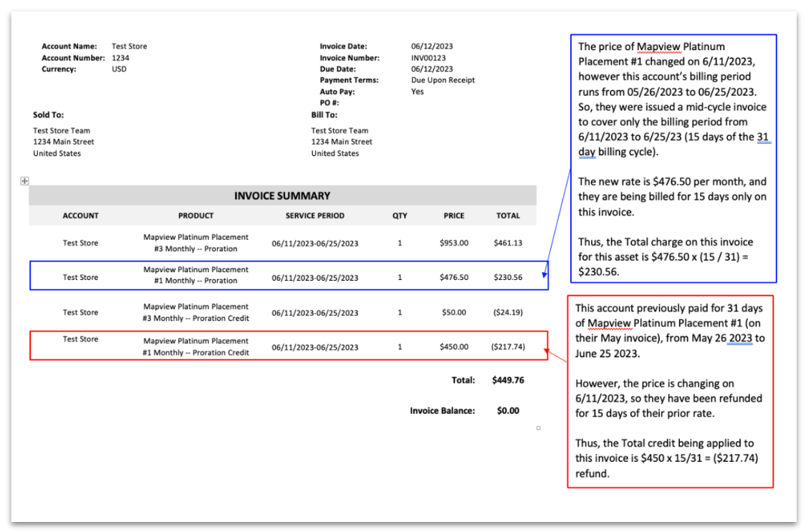This screenshot has height=532, width=811.
Task: Click the 'QTY' column header
Action: tap(400, 216)
